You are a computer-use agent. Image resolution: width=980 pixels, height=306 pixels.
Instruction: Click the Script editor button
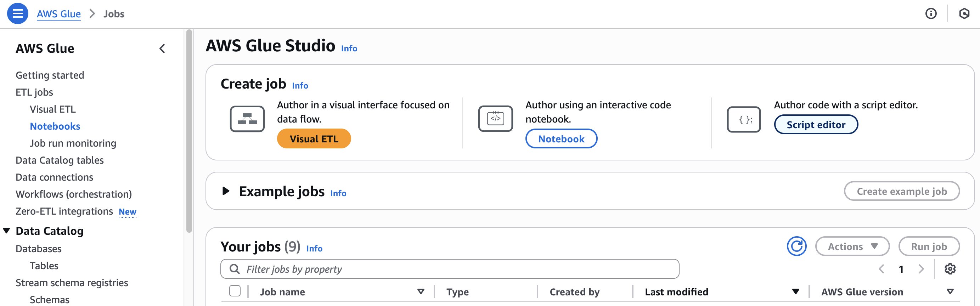(816, 125)
